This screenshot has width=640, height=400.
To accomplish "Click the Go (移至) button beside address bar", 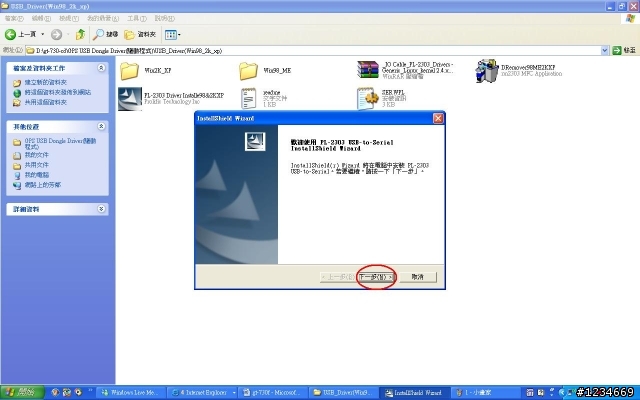I will [624, 51].
